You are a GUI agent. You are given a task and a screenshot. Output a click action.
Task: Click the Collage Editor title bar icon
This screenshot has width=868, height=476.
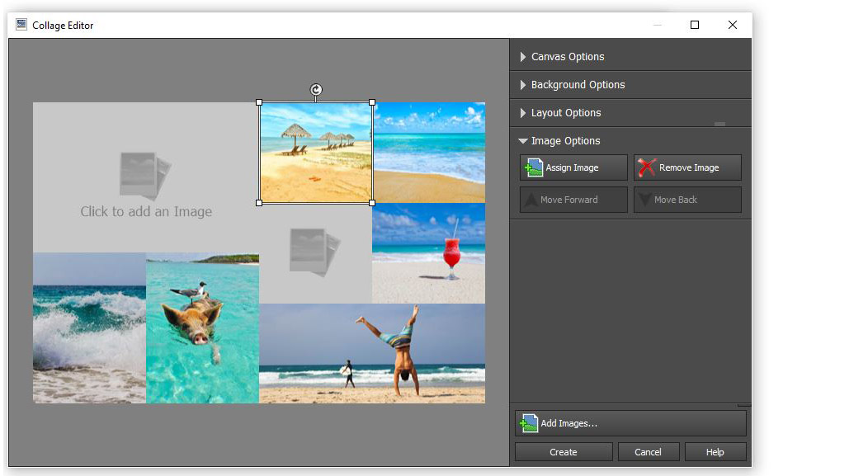click(x=20, y=25)
